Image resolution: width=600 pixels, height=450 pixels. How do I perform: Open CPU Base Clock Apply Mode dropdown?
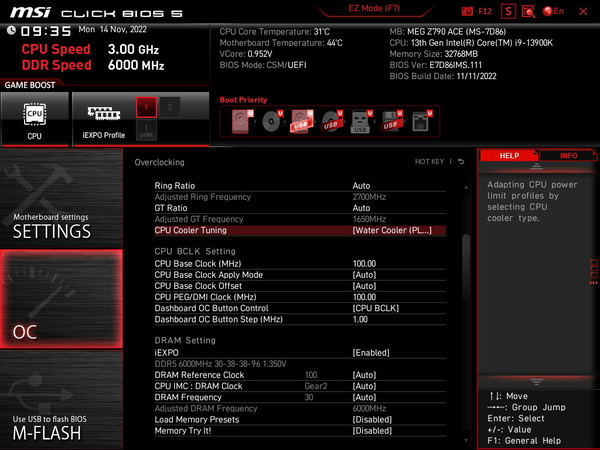click(x=364, y=275)
